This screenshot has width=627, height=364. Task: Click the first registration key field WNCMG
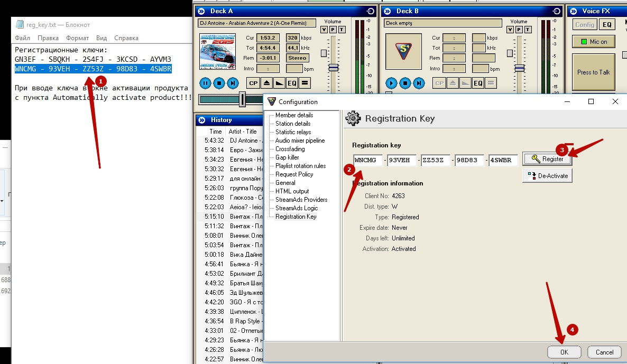[x=368, y=160]
